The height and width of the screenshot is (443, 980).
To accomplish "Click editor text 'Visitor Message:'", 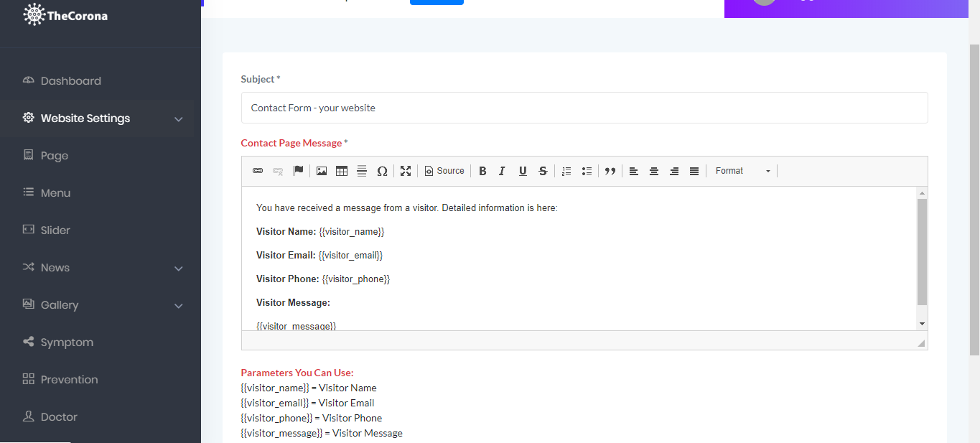I will pyautogui.click(x=293, y=303).
